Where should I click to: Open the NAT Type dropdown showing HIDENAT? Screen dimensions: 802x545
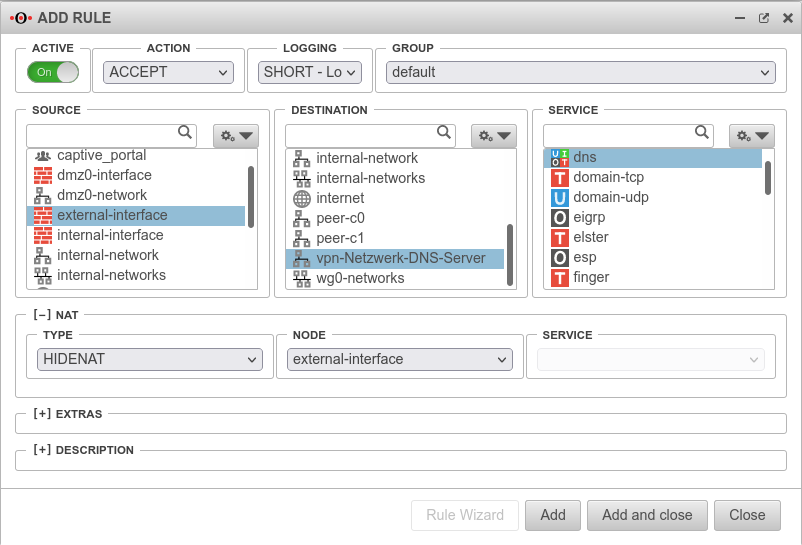(x=150, y=360)
